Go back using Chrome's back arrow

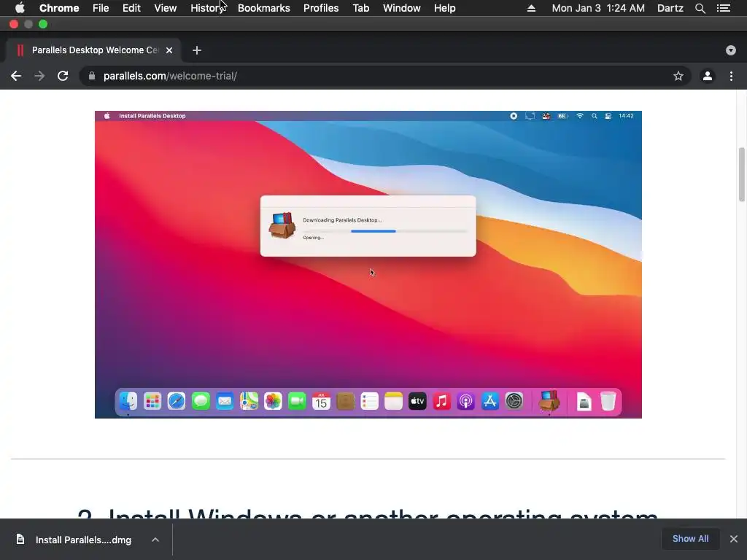[x=16, y=76]
